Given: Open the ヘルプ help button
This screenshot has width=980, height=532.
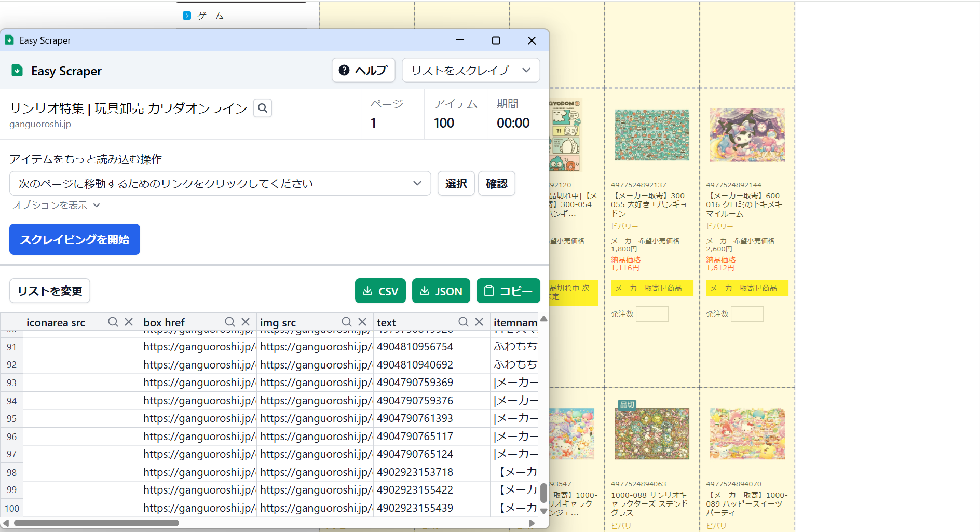Looking at the screenshot, I should coord(363,70).
